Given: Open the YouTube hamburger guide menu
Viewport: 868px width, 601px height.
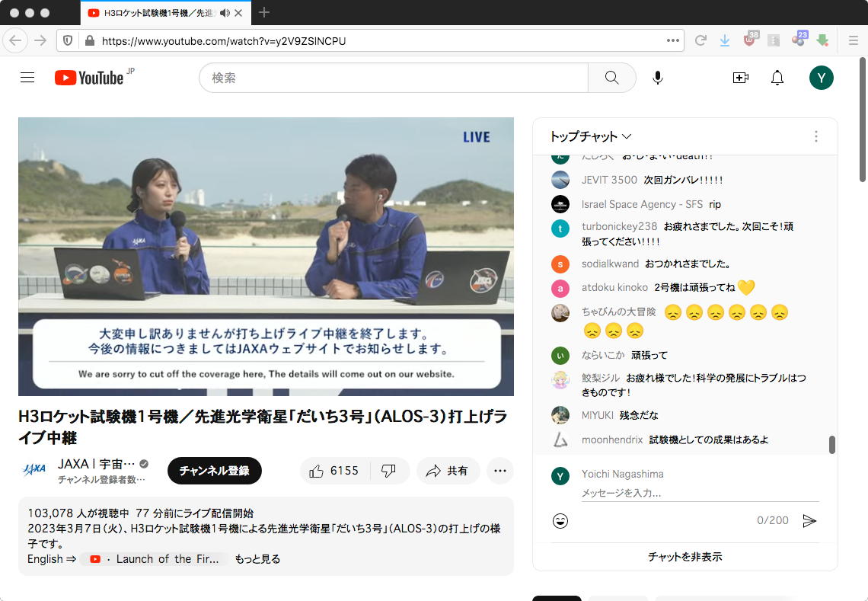Looking at the screenshot, I should 27,78.
